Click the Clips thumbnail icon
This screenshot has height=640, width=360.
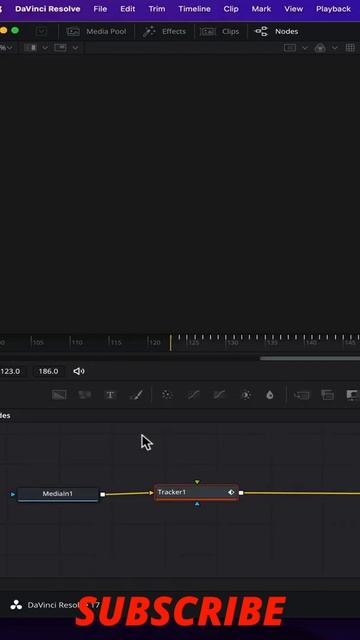(x=207, y=31)
